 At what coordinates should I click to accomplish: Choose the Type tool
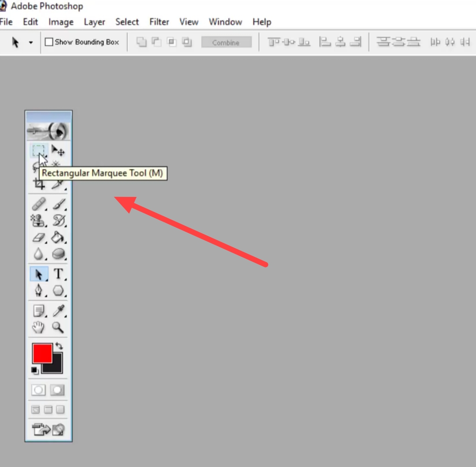pos(58,274)
